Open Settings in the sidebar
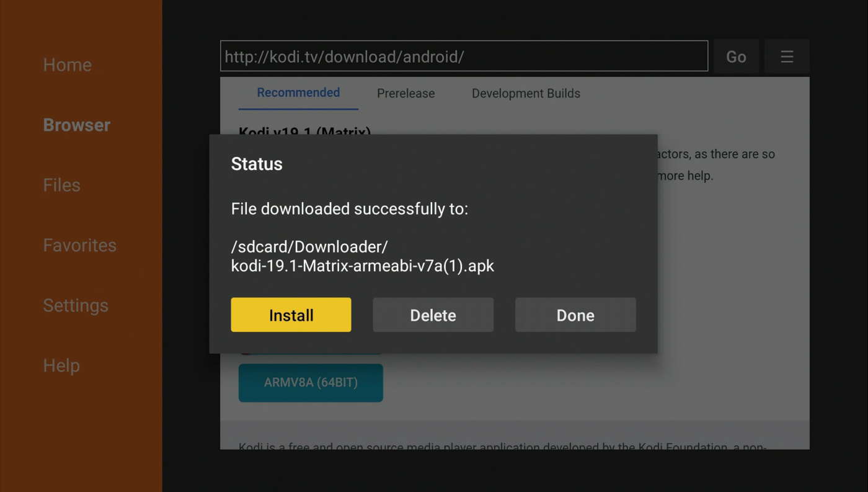The width and height of the screenshot is (868, 492). tap(76, 305)
